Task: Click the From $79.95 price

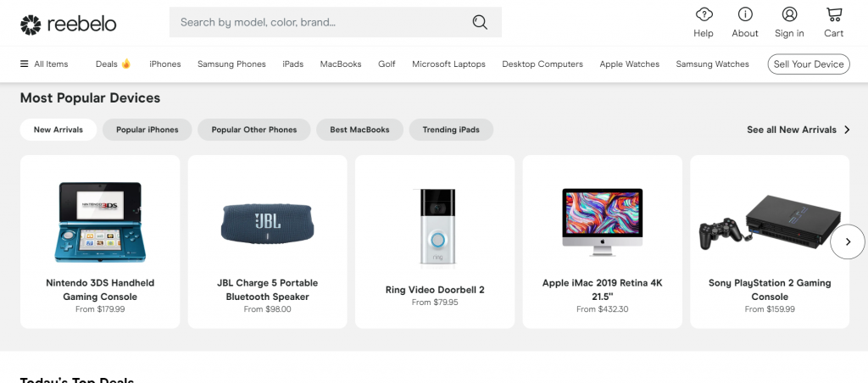Action: (435, 303)
